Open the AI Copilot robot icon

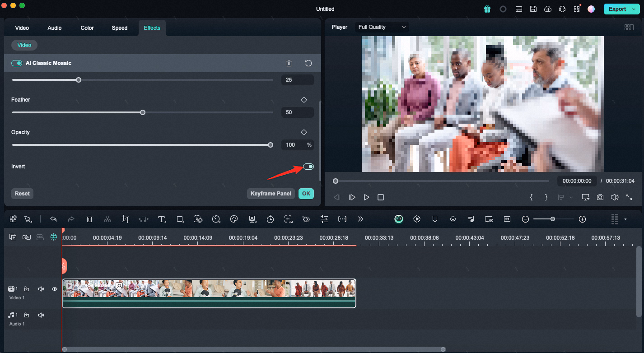click(399, 219)
